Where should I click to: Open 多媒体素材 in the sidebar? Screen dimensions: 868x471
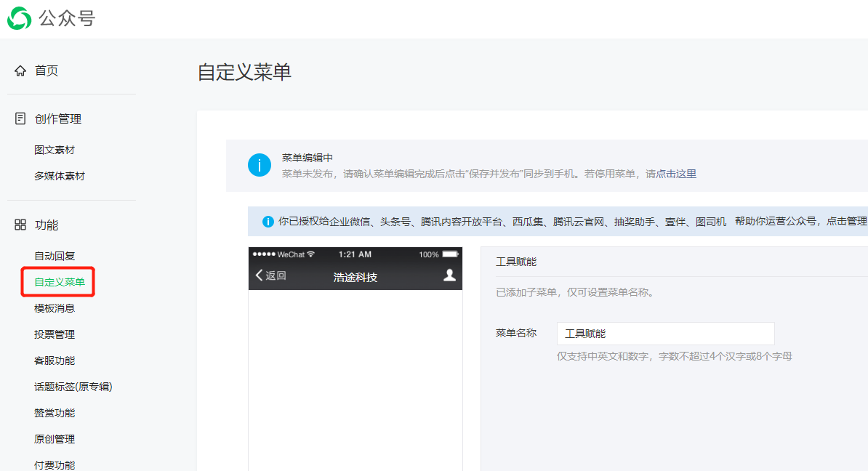60,176
